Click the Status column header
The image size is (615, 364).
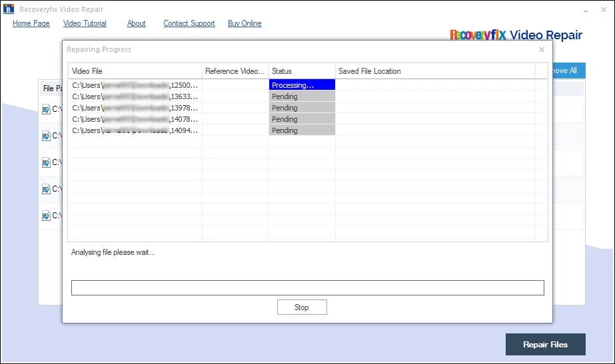pyautogui.click(x=302, y=71)
